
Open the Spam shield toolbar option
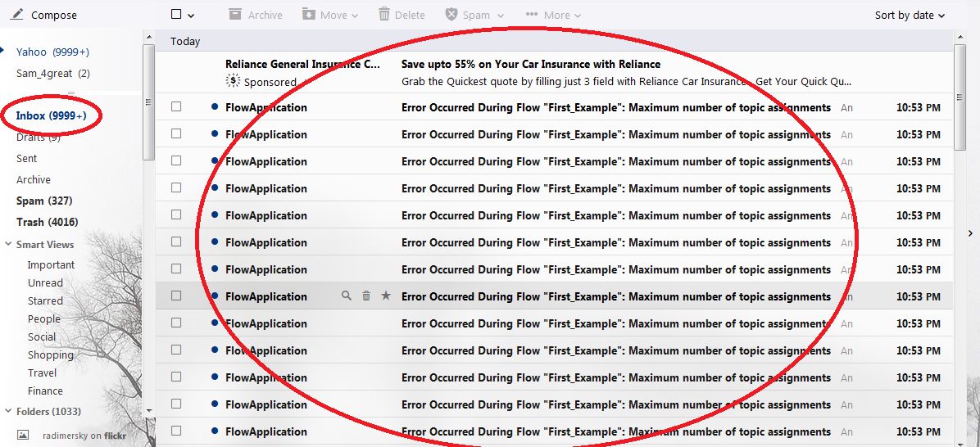click(x=475, y=15)
